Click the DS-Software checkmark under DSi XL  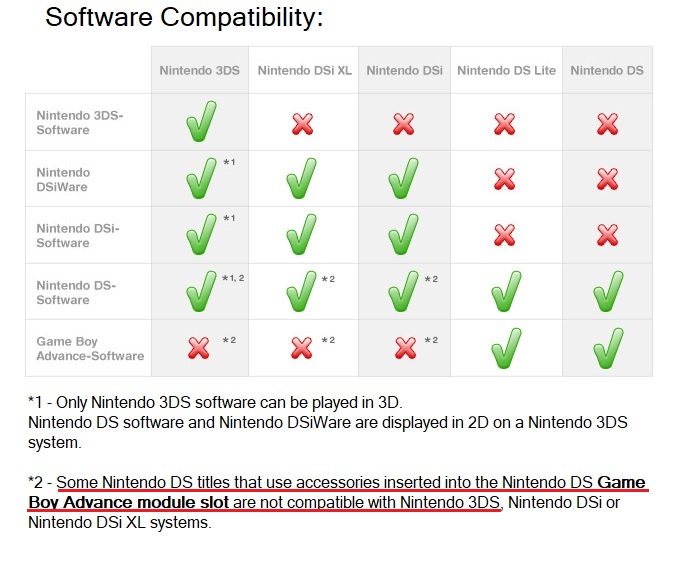[x=301, y=291]
